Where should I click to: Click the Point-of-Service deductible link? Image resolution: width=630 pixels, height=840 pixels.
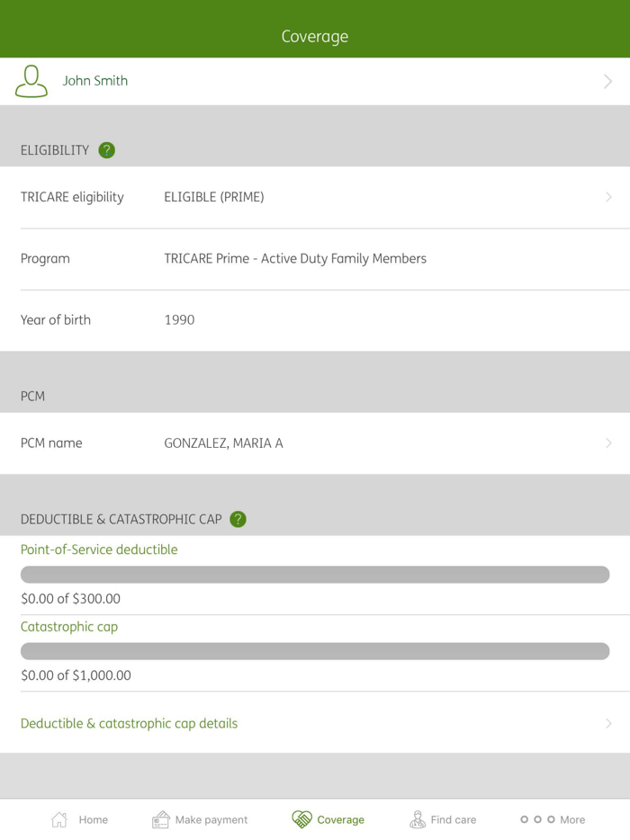coord(99,550)
